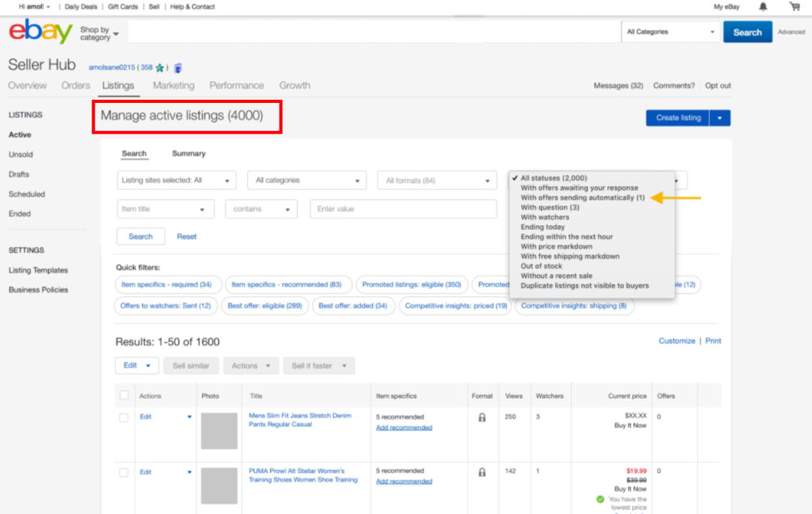Expand the Sell it faster dropdown

pos(319,366)
